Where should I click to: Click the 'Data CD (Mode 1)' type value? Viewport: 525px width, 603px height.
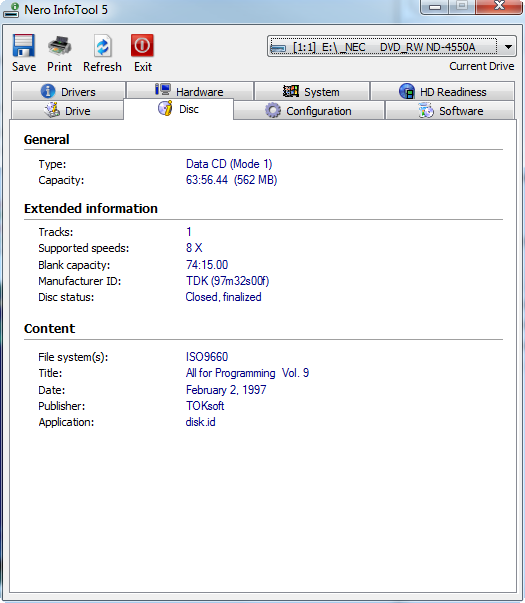(229, 164)
